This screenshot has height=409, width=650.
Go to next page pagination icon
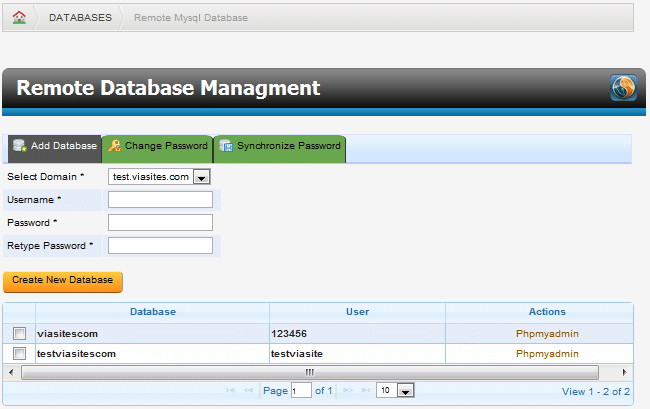pos(345,391)
